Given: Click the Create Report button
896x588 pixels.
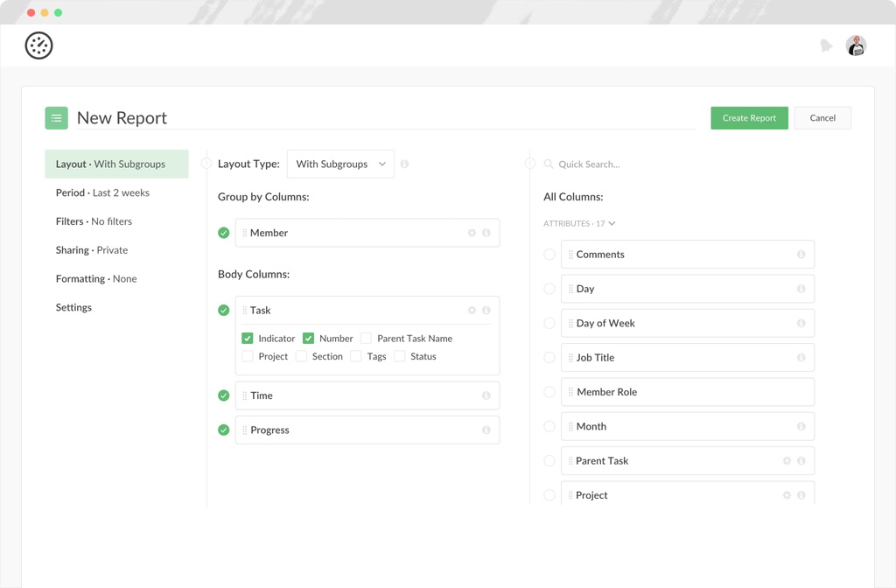Looking at the screenshot, I should tap(749, 117).
